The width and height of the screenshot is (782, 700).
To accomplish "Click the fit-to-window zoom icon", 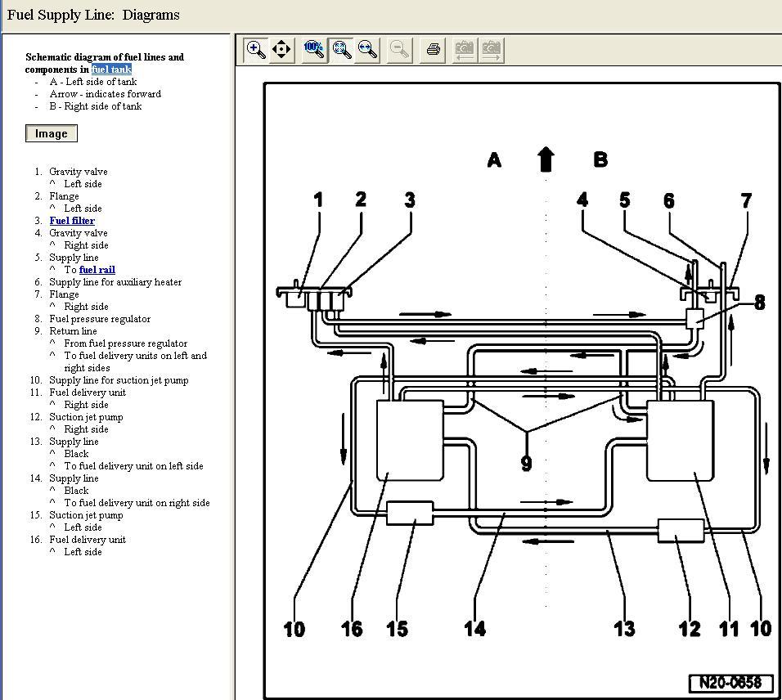I will click(341, 50).
